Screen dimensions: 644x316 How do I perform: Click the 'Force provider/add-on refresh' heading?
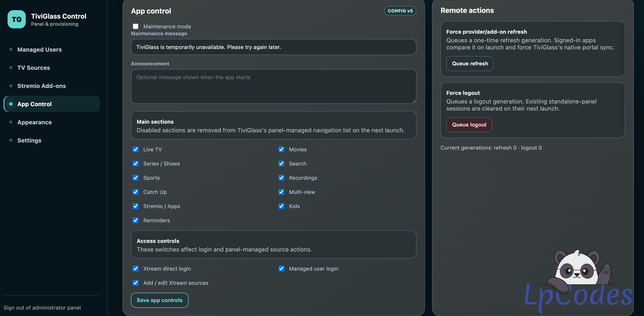(x=486, y=32)
